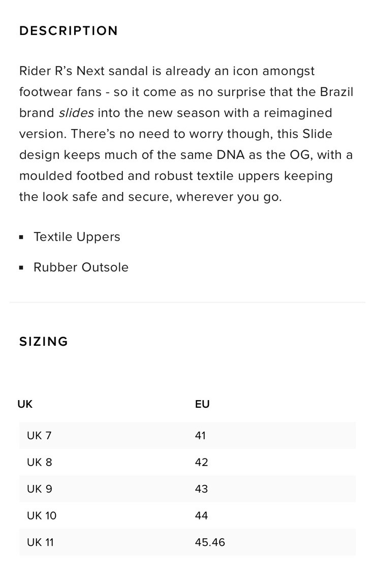Click the UK column header
The image size is (375, 588).
point(25,404)
